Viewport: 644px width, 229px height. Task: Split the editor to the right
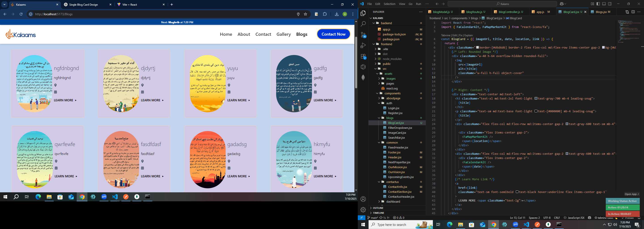633,12
